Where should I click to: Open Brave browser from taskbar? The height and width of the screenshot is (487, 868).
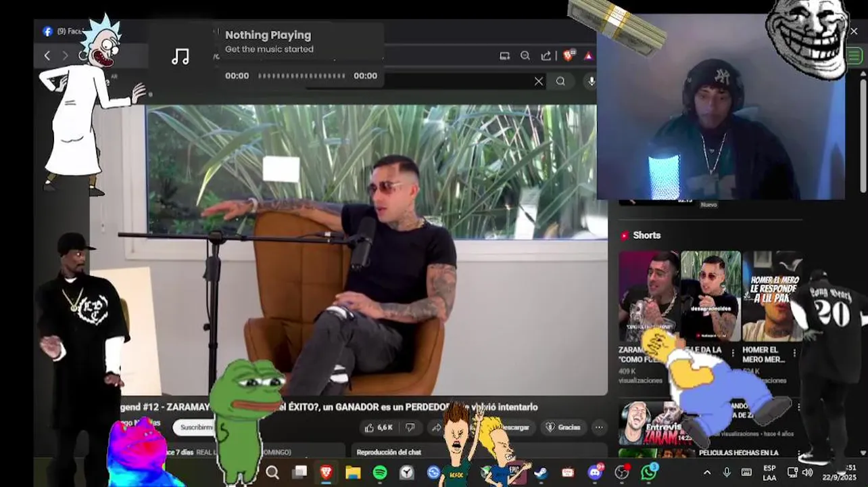coord(326,472)
